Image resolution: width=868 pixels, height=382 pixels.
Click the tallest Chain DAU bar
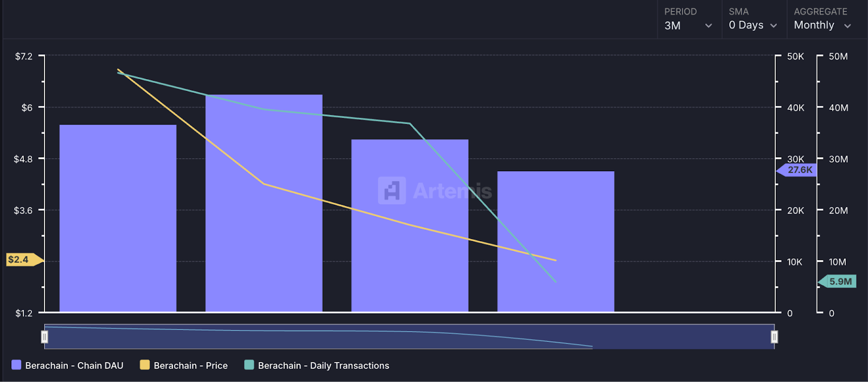click(x=264, y=203)
